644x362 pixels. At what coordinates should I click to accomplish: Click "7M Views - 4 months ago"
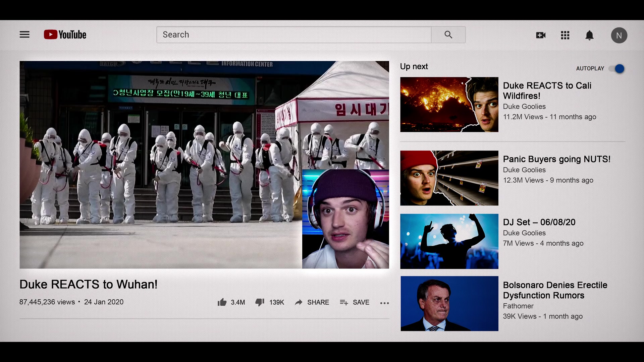click(x=543, y=243)
